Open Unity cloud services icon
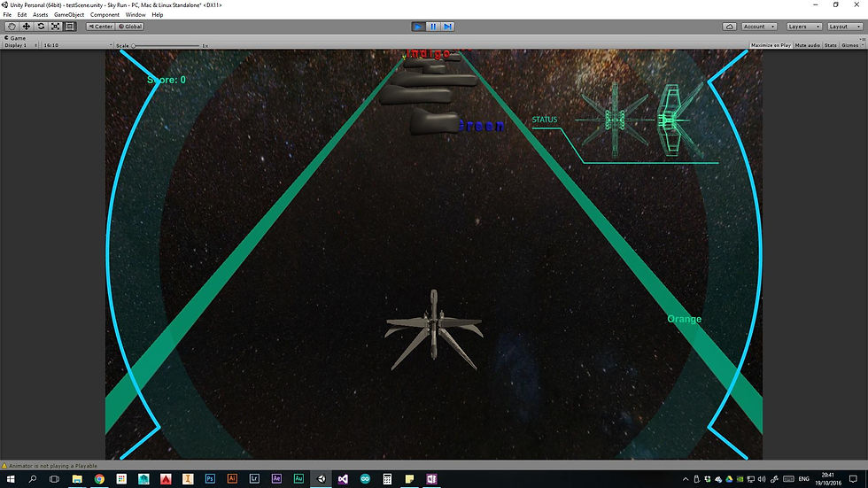This screenshot has height=488, width=868. [730, 27]
